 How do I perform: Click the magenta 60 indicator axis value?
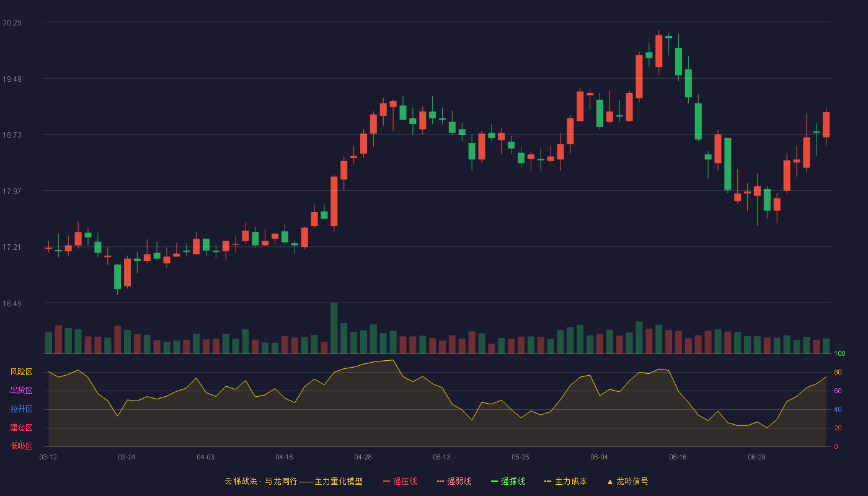pyautogui.click(x=838, y=391)
